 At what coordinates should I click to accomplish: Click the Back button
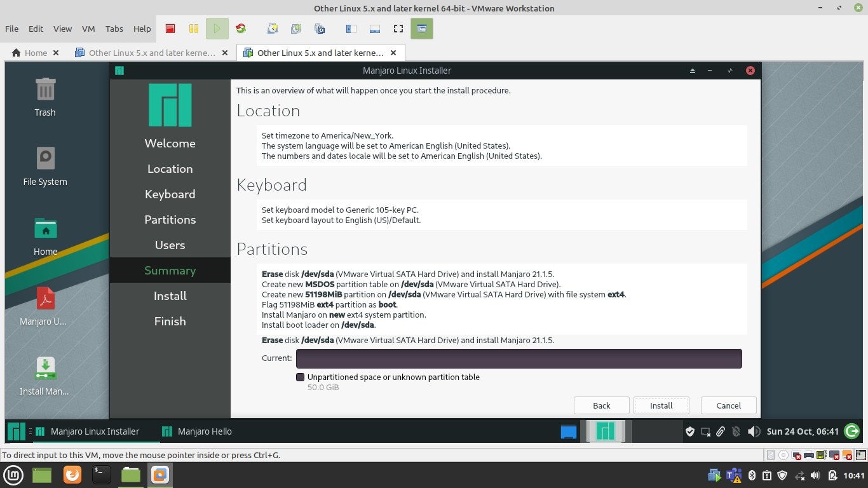pyautogui.click(x=602, y=405)
